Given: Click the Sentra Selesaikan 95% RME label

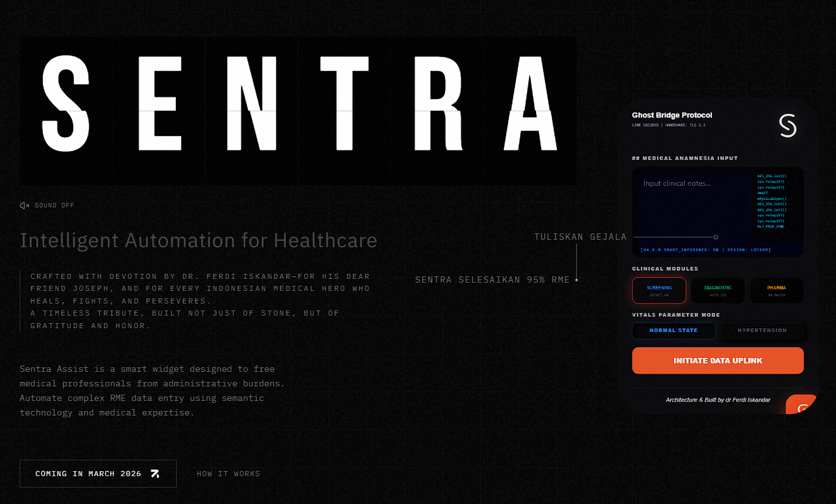Looking at the screenshot, I should pos(492,280).
